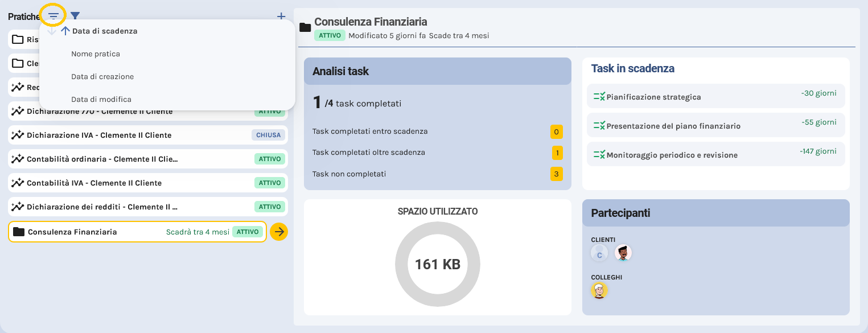Open Dichiarazione IVA - Clemente II Cliente
Image resolution: width=868 pixels, height=333 pixels.
click(x=99, y=135)
